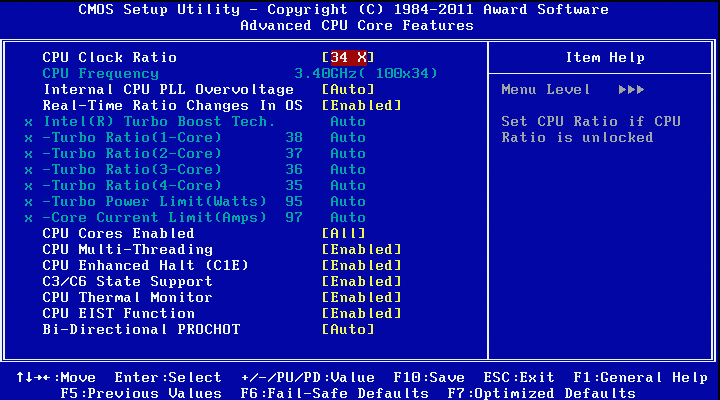The image size is (720, 400).
Task: Toggle CPU Thermal Monitor Enabled value
Action: click(x=361, y=297)
